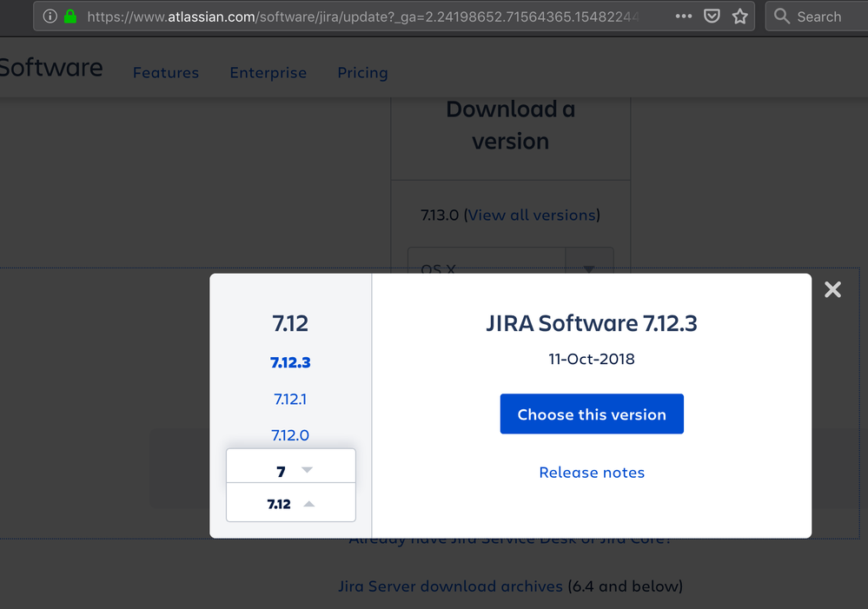Open the Features navigation item
868x609 pixels.
click(166, 73)
